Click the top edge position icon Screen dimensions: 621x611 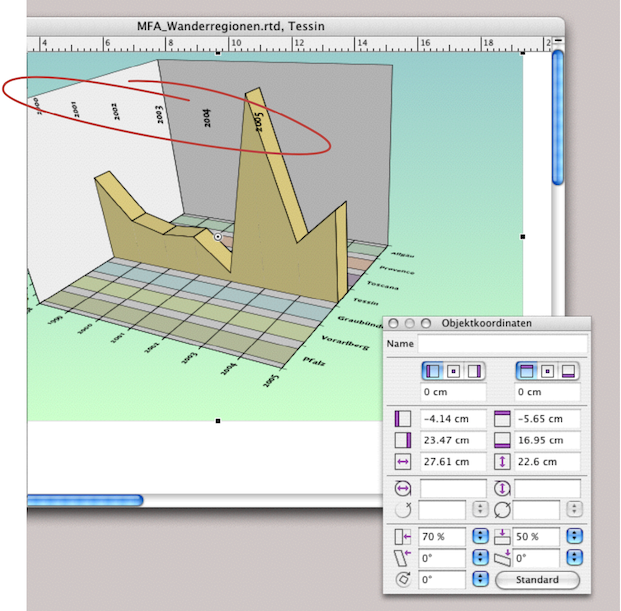pyautogui.click(x=502, y=418)
